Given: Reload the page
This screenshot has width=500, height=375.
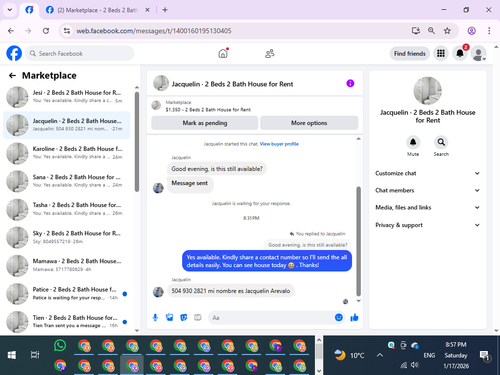Looking at the screenshot, I should click(46, 31).
